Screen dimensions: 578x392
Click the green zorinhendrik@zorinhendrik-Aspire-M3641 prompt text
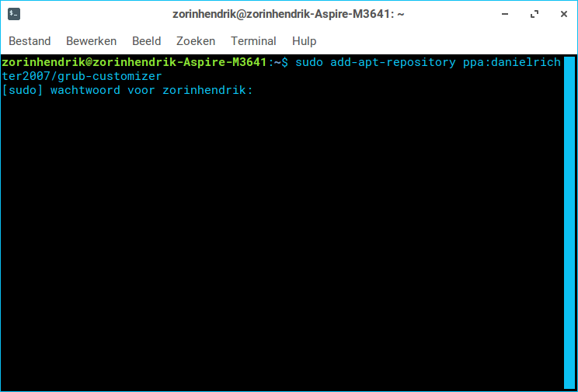(x=134, y=62)
